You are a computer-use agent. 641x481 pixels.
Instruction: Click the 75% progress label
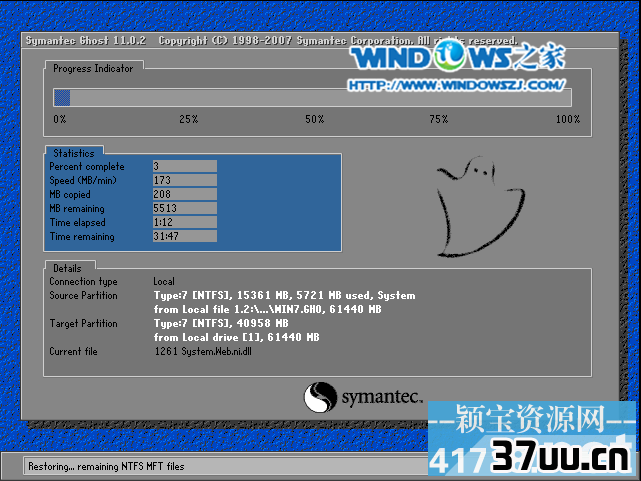[x=439, y=119]
